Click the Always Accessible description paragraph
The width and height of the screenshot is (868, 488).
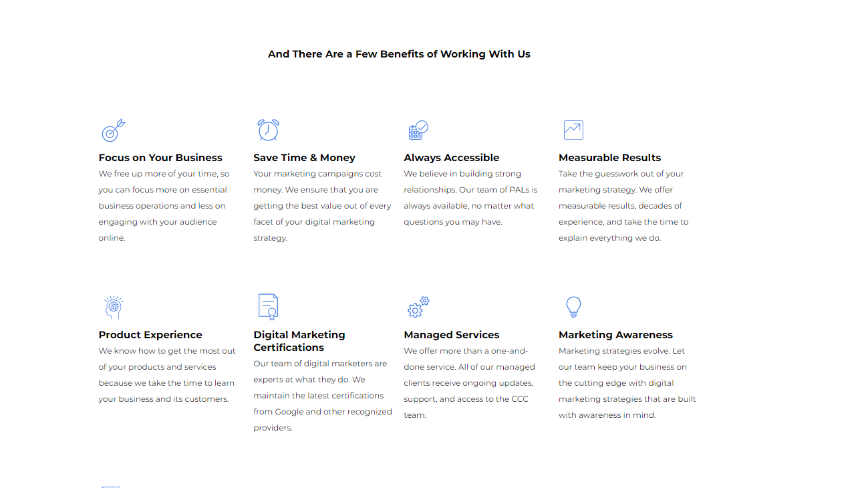(x=470, y=198)
